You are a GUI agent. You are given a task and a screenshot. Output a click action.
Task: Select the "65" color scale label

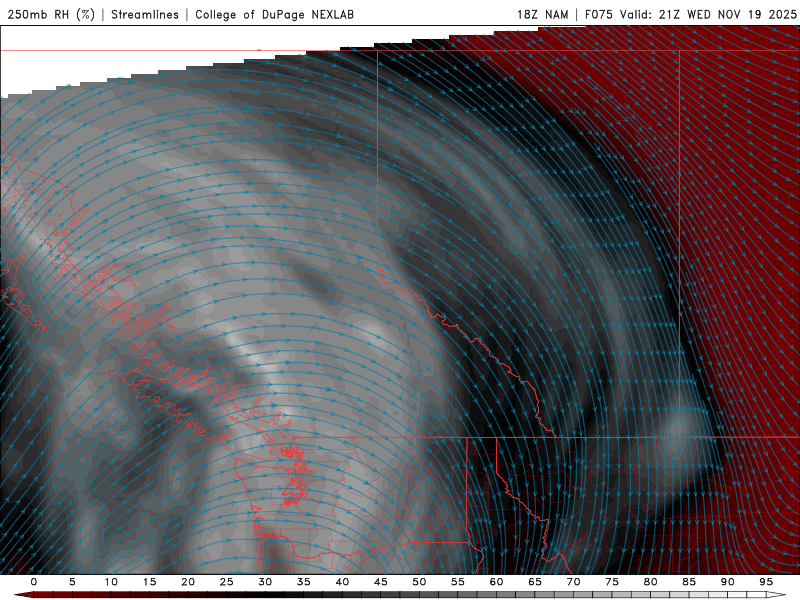point(535,582)
